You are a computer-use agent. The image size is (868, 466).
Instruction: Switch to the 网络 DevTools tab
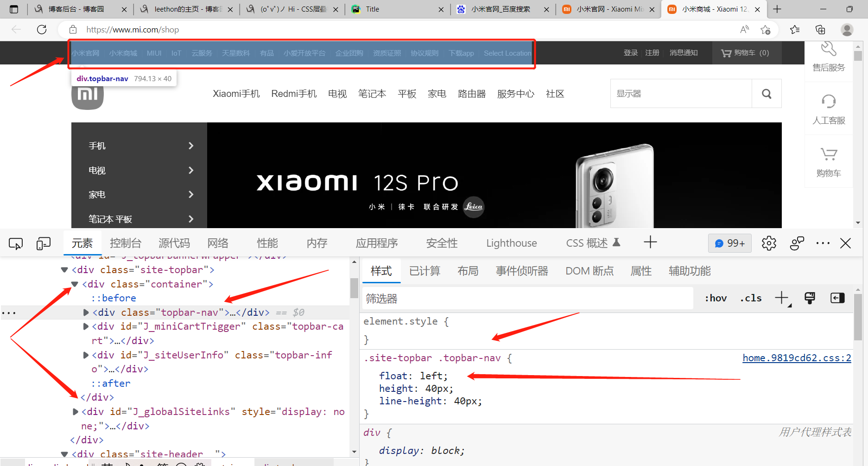coord(218,243)
